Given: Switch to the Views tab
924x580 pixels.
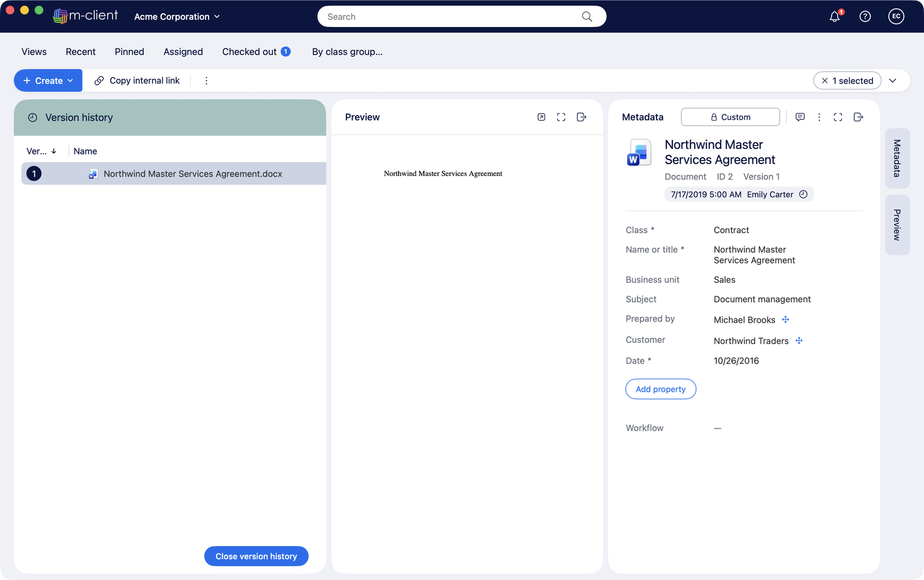Looking at the screenshot, I should click(34, 52).
